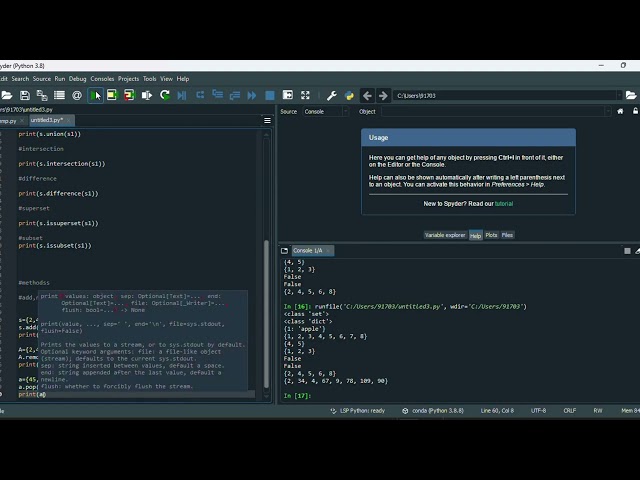Open the Debug menu

[78, 79]
